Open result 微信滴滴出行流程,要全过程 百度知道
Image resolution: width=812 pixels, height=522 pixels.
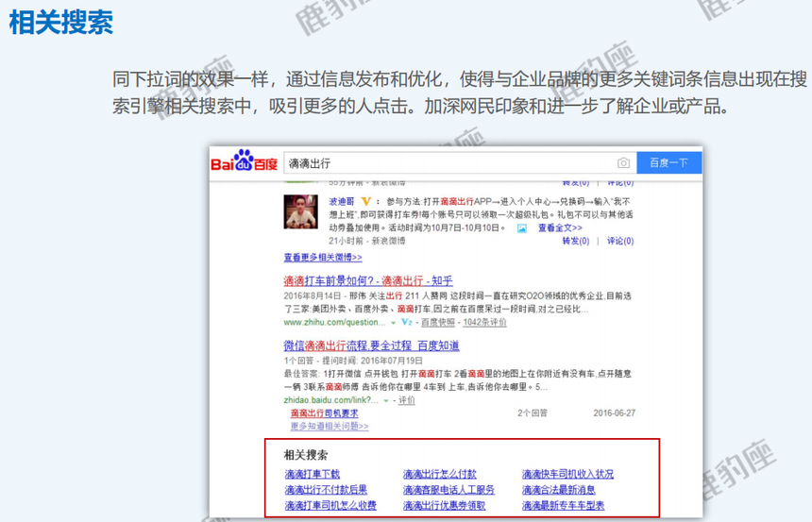point(371,345)
